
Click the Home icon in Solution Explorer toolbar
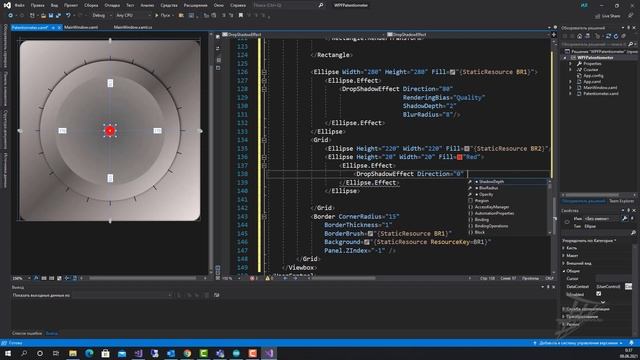click(579, 36)
